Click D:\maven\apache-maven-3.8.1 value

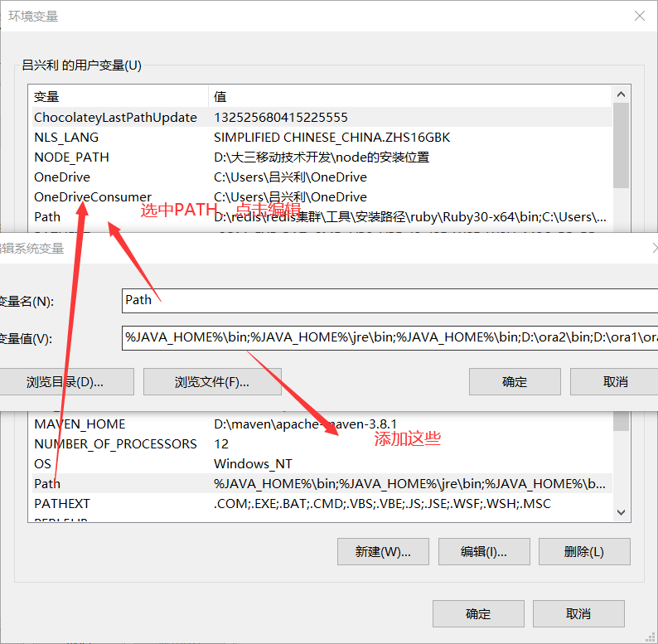click(305, 424)
